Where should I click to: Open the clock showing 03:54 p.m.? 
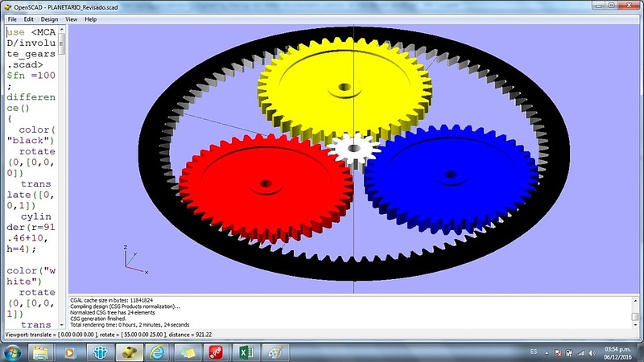618,353
